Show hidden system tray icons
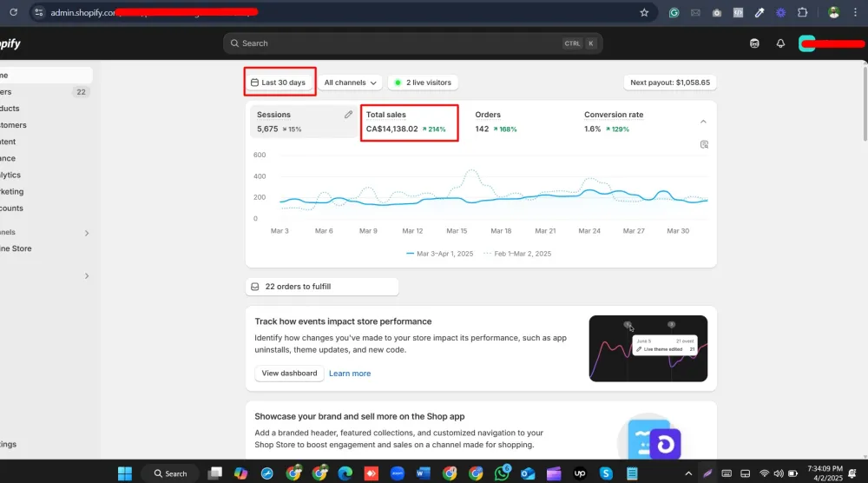This screenshot has height=483, width=868. point(688,473)
